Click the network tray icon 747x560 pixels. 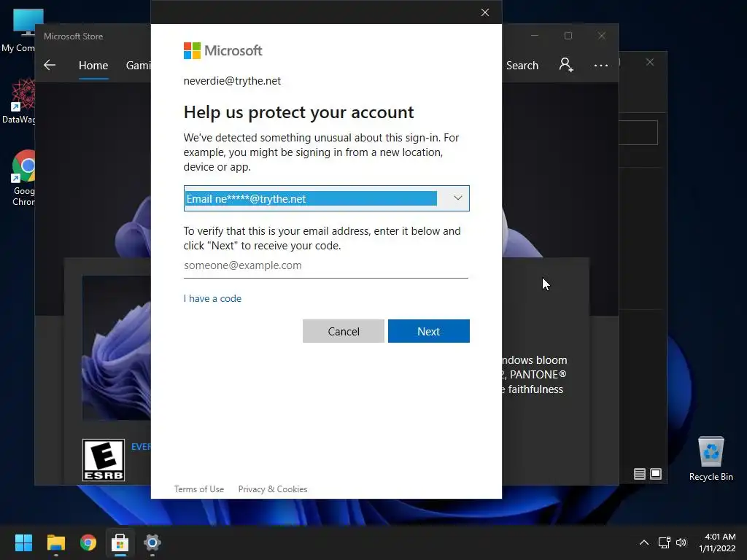point(664,542)
